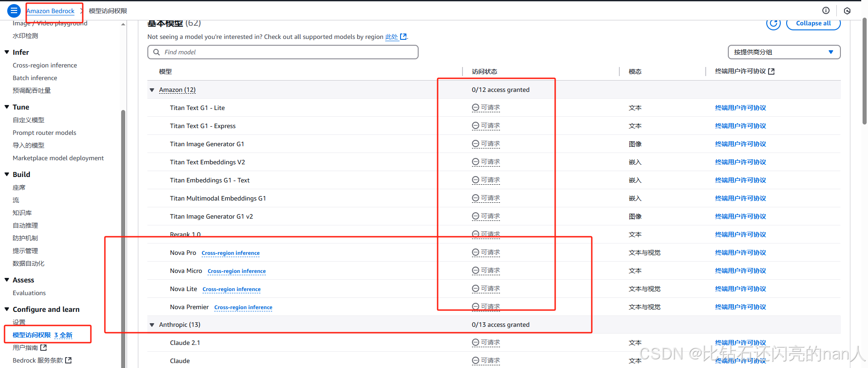Click status icon for Claude 2.1
868x368 pixels.
pos(476,342)
